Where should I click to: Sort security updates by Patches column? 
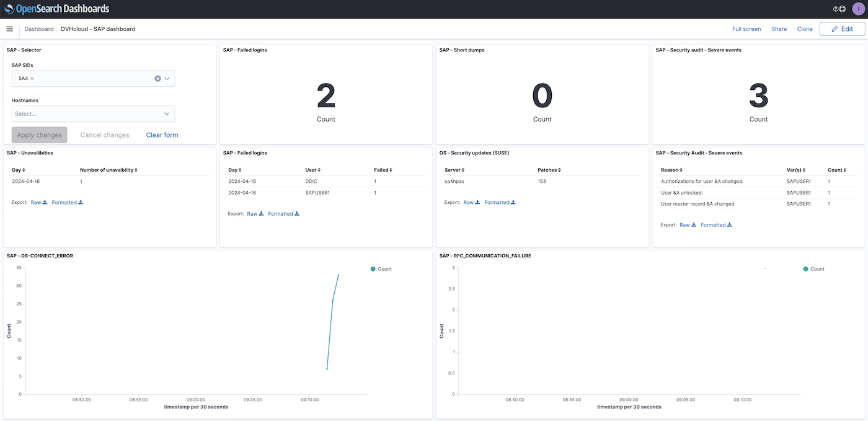pyautogui.click(x=548, y=170)
